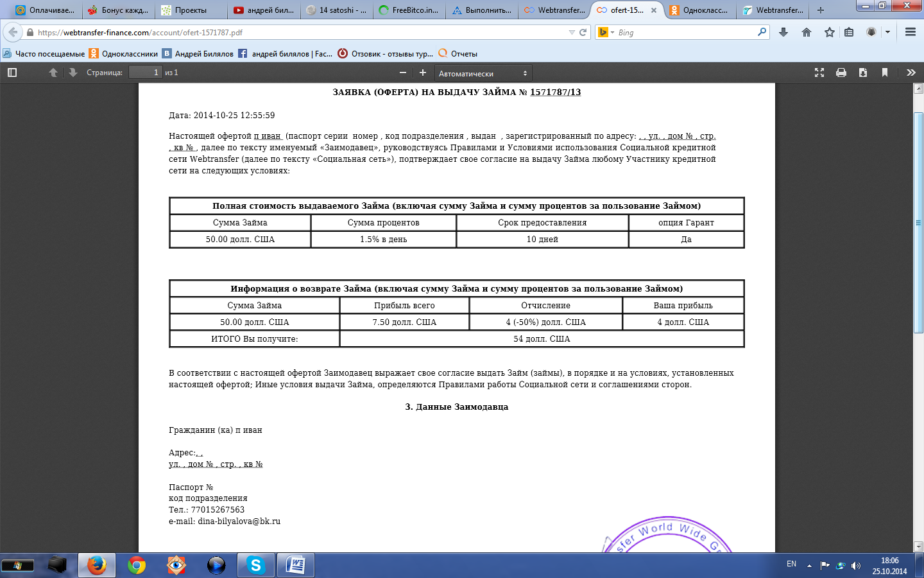This screenshot has height=578, width=924.
Task: Go to next page in PDF viewer
Action: click(x=73, y=73)
